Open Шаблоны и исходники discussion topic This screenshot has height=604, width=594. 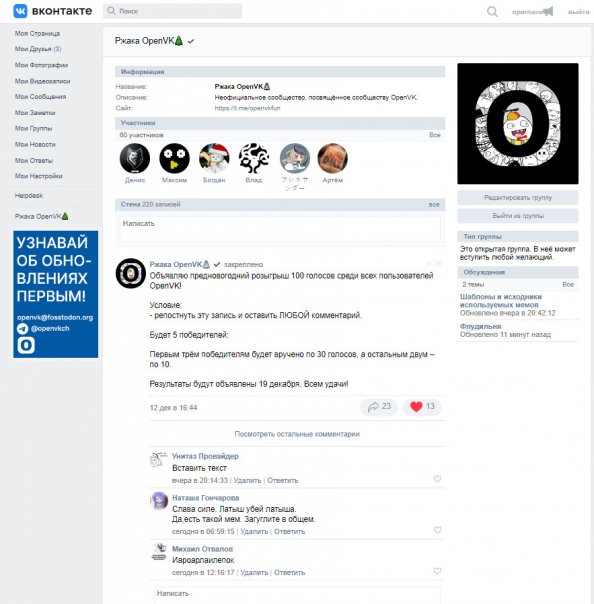pyautogui.click(x=501, y=301)
